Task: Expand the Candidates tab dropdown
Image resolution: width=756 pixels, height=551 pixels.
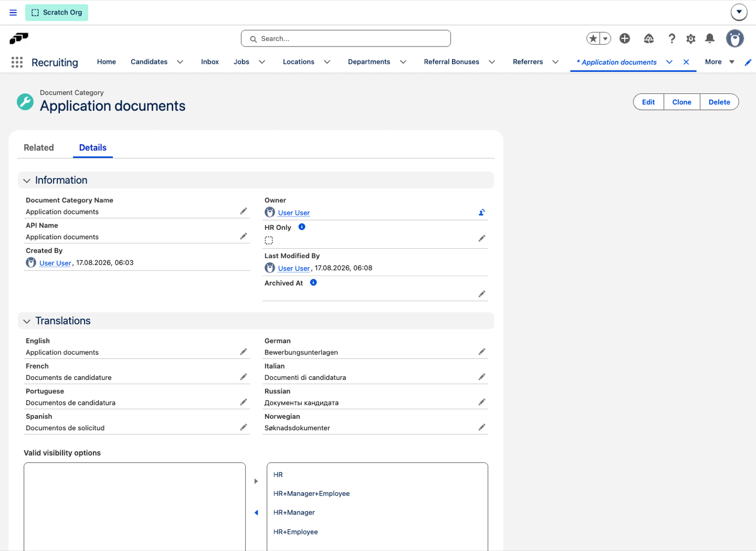Action: click(x=180, y=62)
